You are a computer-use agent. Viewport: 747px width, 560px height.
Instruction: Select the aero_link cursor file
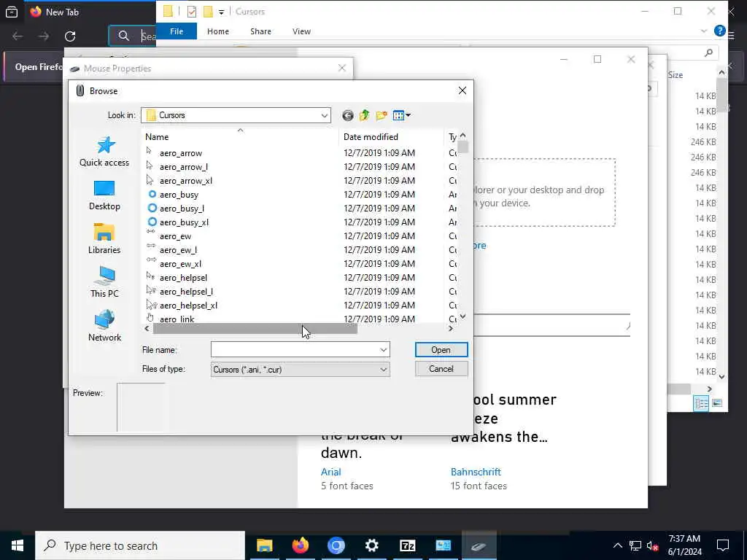coord(177,319)
